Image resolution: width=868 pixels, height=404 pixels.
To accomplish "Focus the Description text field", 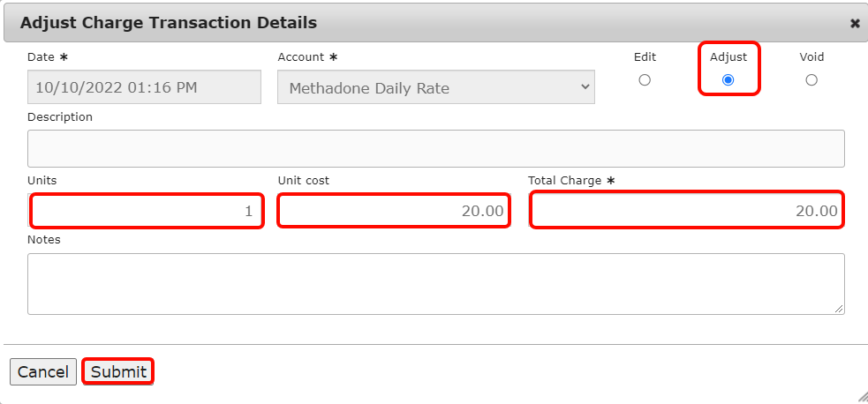I will (436, 149).
